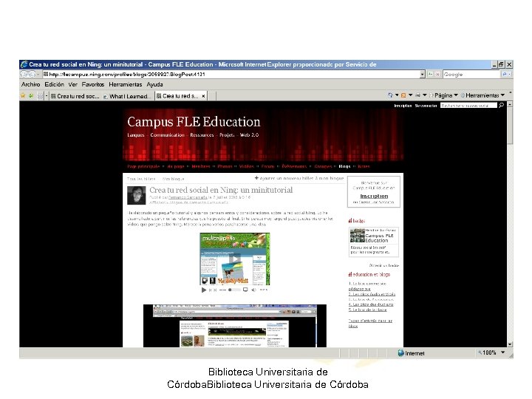Click the Stop icon beside address bar
This screenshot has width=532, height=399.
coord(437,74)
